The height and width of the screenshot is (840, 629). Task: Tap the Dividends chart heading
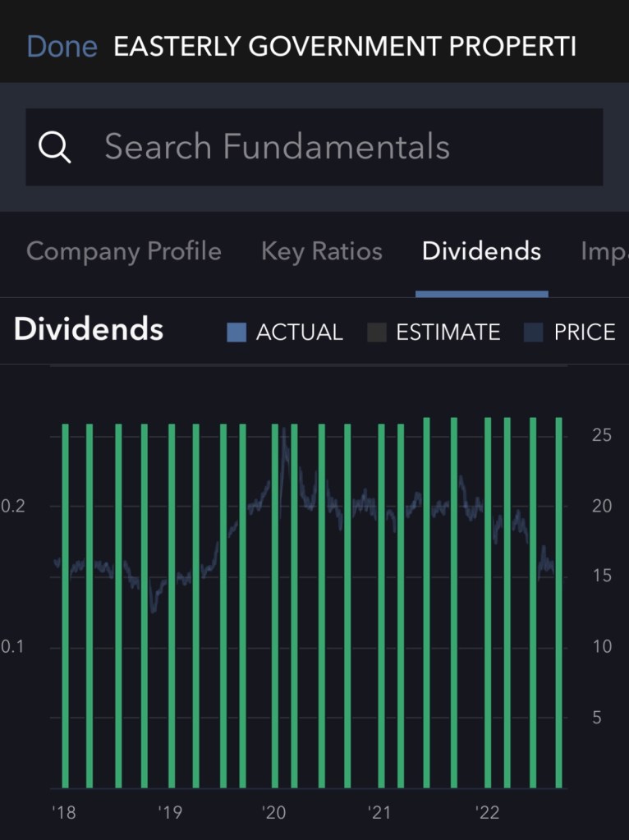pyautogui.click(x=89, y=329)
